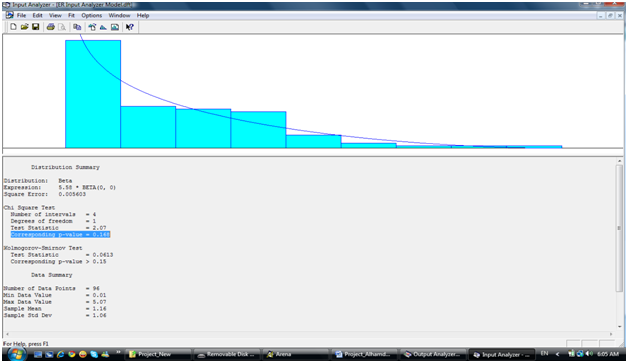Click the Fit All distributions icon
Viewport: 628px width, 363px height.
(103, 27)
